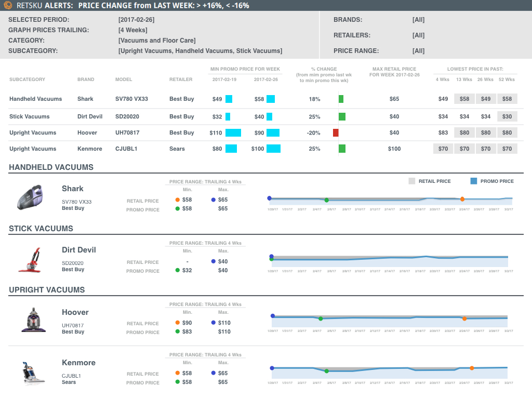Click the Kenmore brand title in Upright section
The height and width of the screenshot is (399, 532).
point(79,363)
